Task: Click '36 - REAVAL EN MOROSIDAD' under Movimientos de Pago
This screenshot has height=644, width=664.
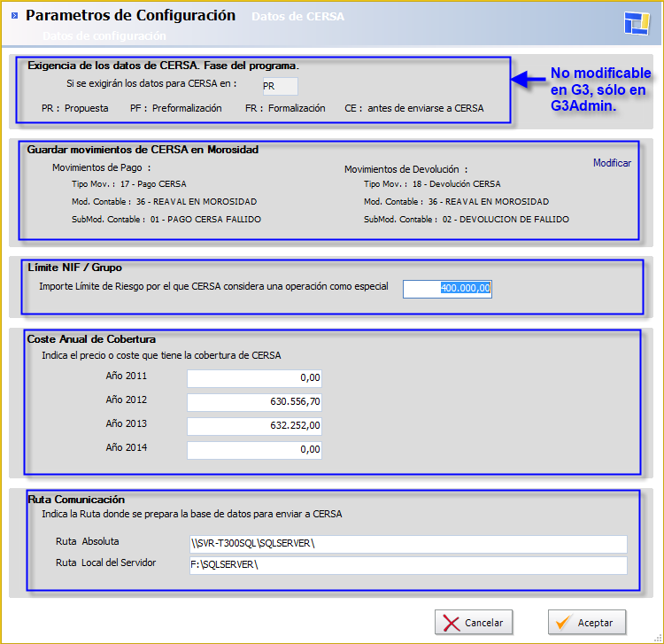Action: tap(197, 202)
